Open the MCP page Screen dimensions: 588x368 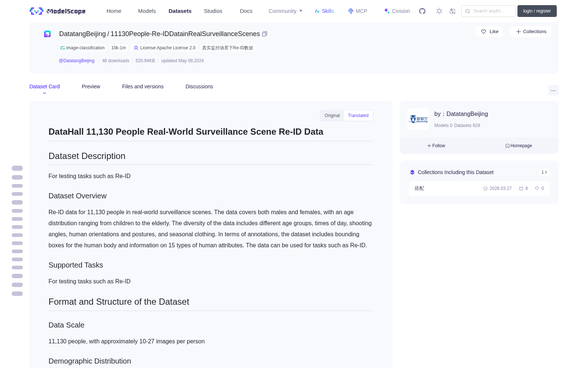point(358,11)
